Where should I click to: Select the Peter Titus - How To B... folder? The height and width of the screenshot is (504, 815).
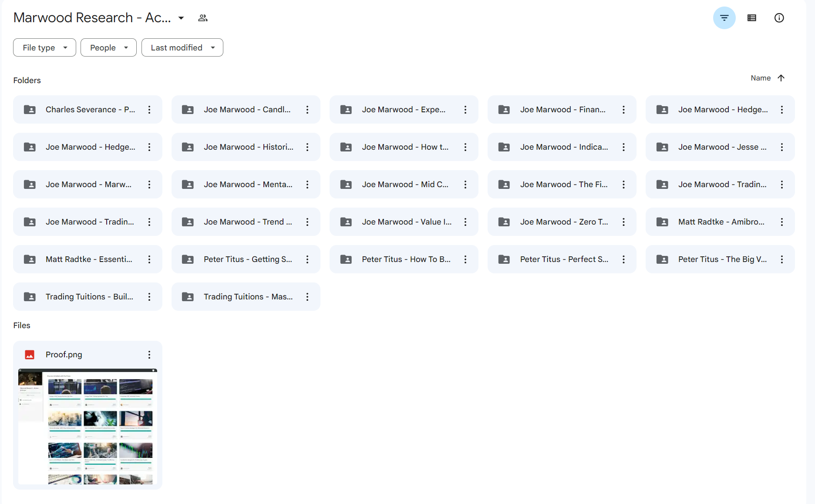coord(404,259)
